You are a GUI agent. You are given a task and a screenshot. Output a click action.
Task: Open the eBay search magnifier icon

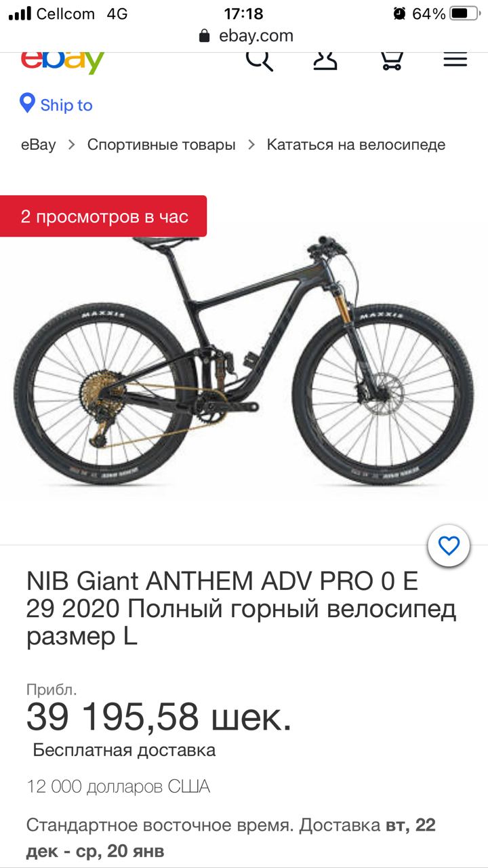point(259,60)
